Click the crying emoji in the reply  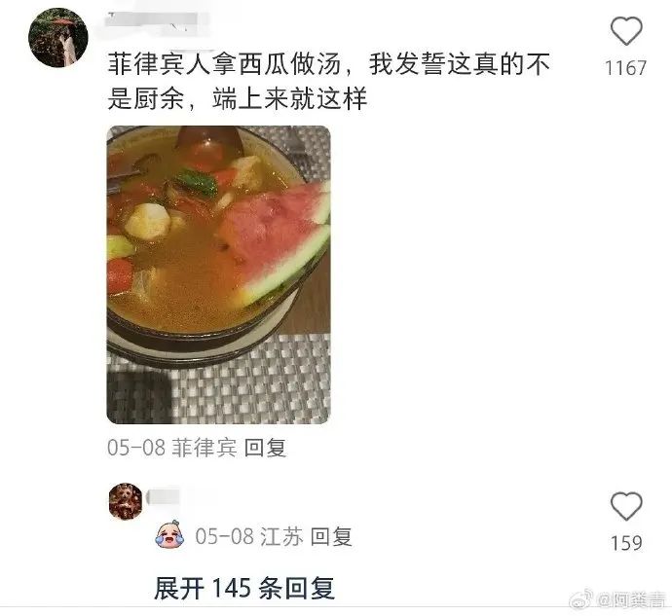click(x=169, y=533)
